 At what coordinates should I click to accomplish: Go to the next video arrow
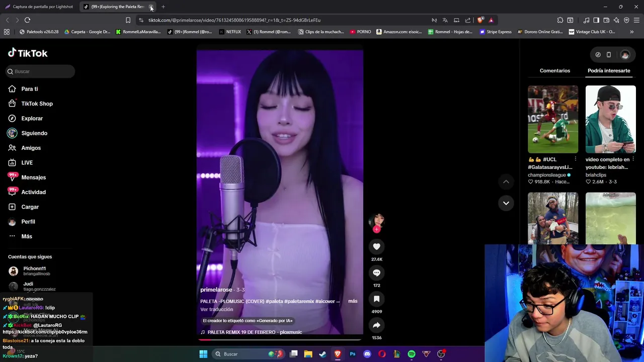tap(506, 203)
